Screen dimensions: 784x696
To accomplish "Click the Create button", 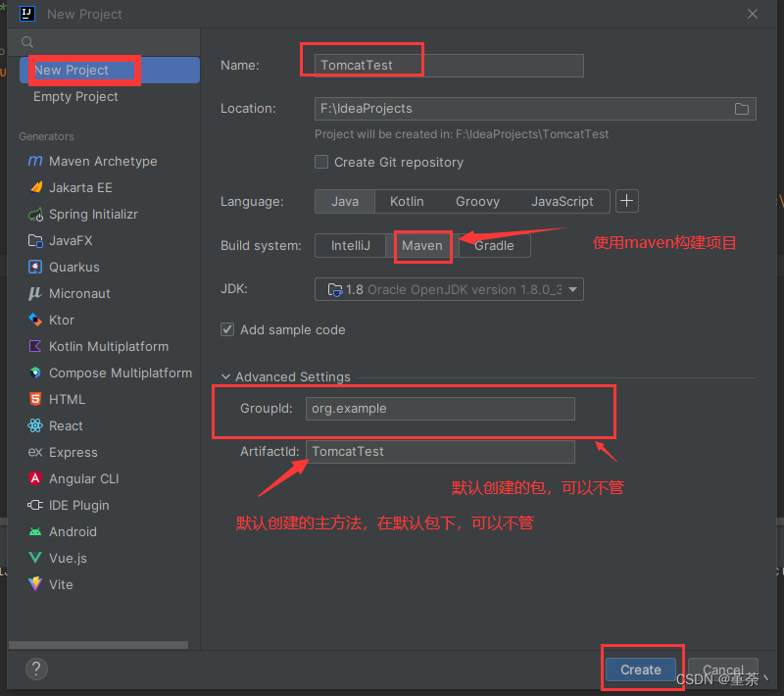I will [641, 670].
